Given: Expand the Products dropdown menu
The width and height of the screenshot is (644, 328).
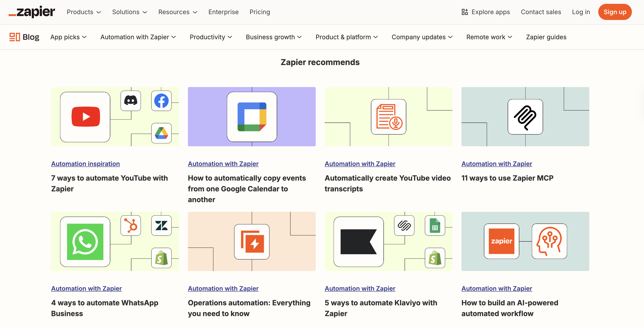Looking at the screenshot, I should click(84, 12).
